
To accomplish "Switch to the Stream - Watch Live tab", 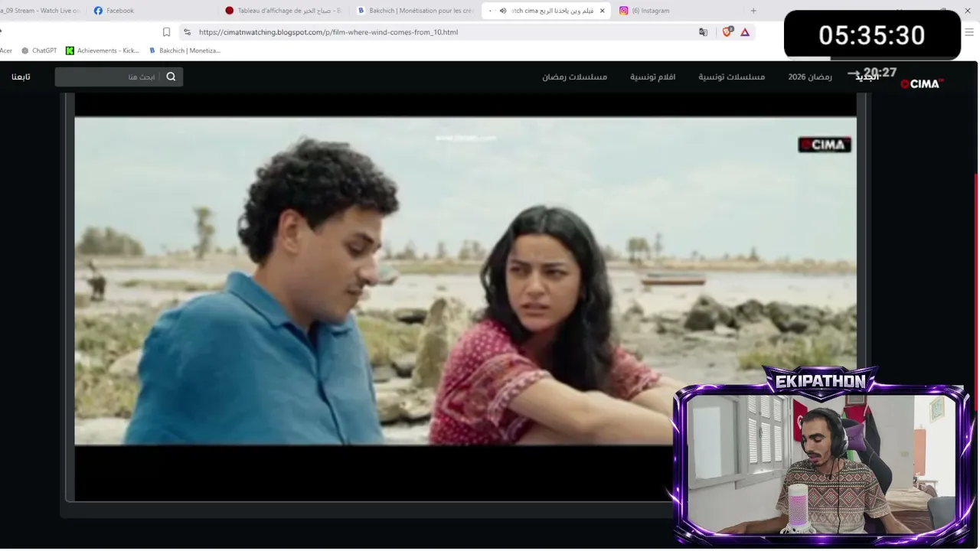I will 41,11.
